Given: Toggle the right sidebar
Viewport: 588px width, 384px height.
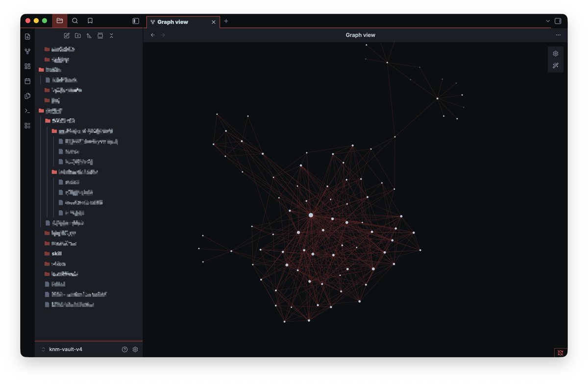Looking at the screenshot, I should (558, 21).
